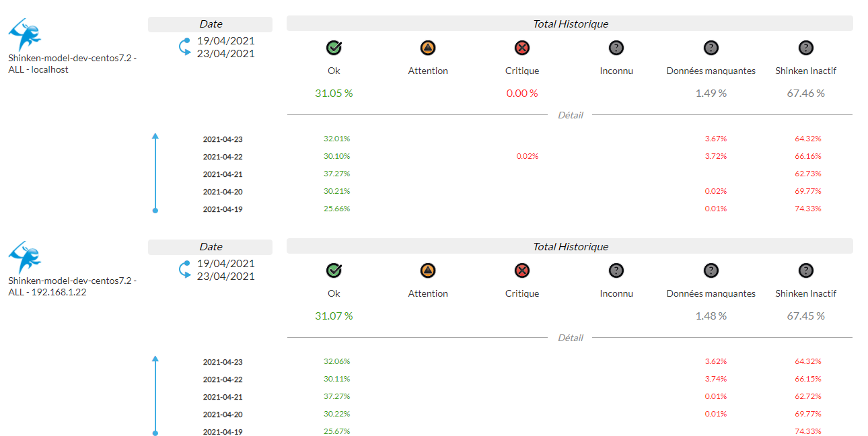868x436 pixels.
Task: Click the orange Attention icon for localhost
Action: [x=428, y=48]
